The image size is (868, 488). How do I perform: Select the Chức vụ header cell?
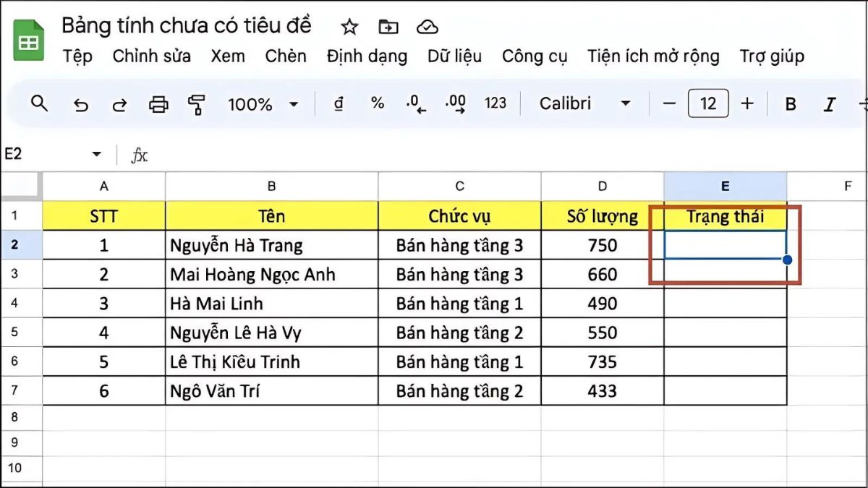point(459,215)
